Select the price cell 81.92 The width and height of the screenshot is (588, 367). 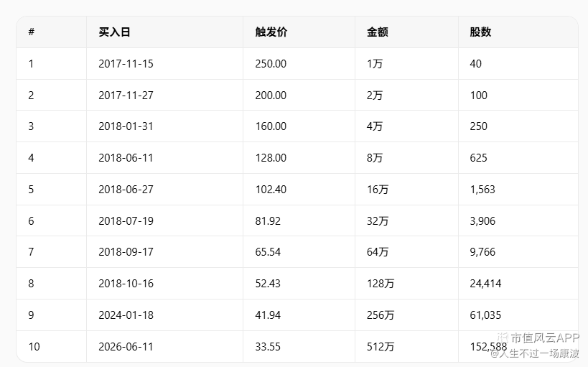(268, 220)
